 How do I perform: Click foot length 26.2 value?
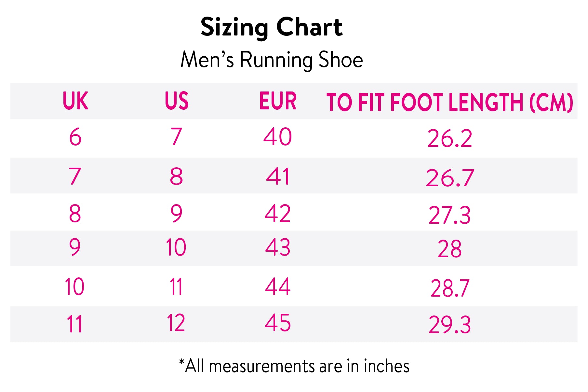tap(450, 138)
